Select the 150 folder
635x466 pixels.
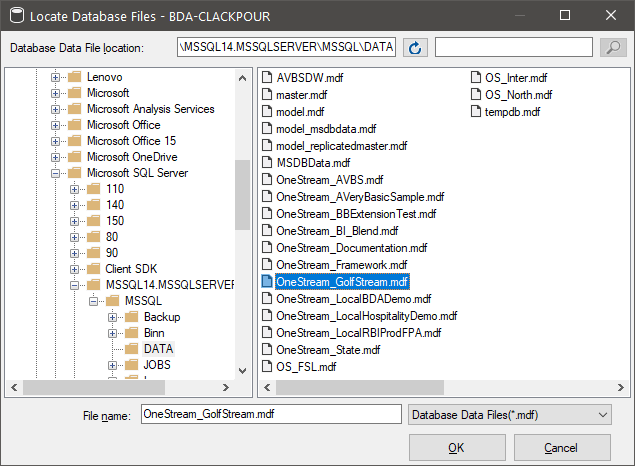[115, 221]
